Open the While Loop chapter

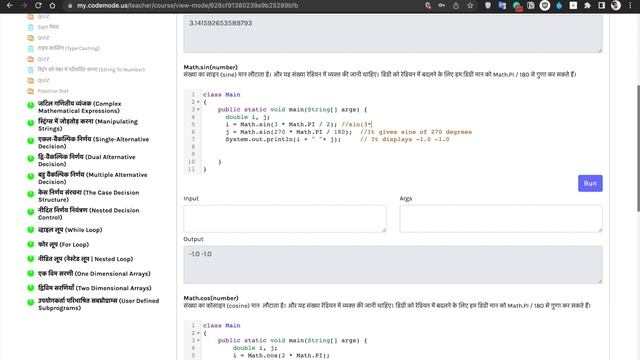click(x=70, y=230)
